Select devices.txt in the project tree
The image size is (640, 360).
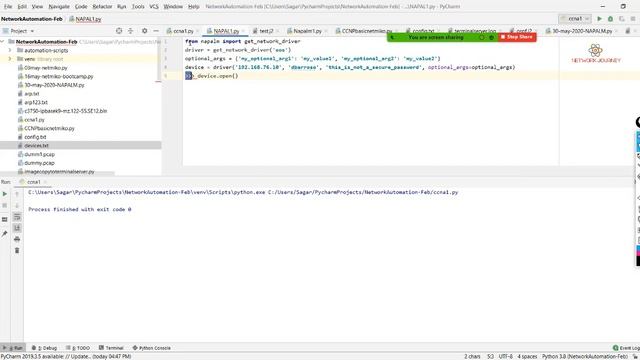point(36,146)
